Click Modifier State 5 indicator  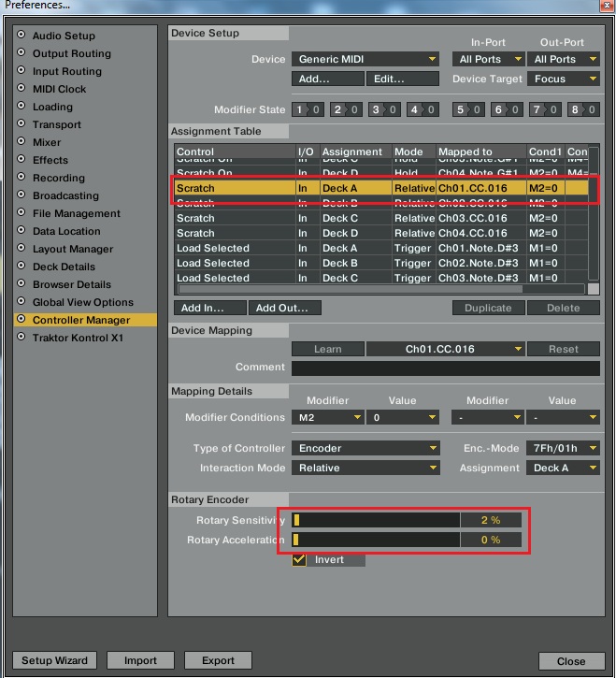[x=468, y=109]
